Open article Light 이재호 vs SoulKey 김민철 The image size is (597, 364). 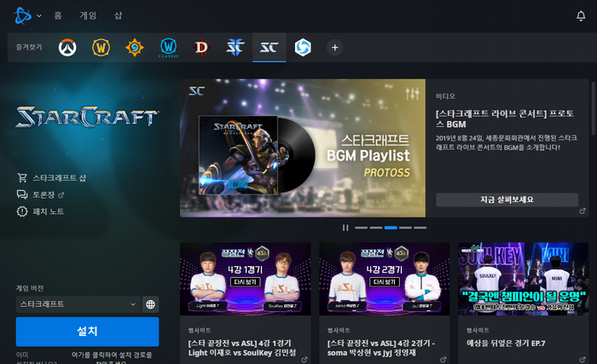coord(241,348)
